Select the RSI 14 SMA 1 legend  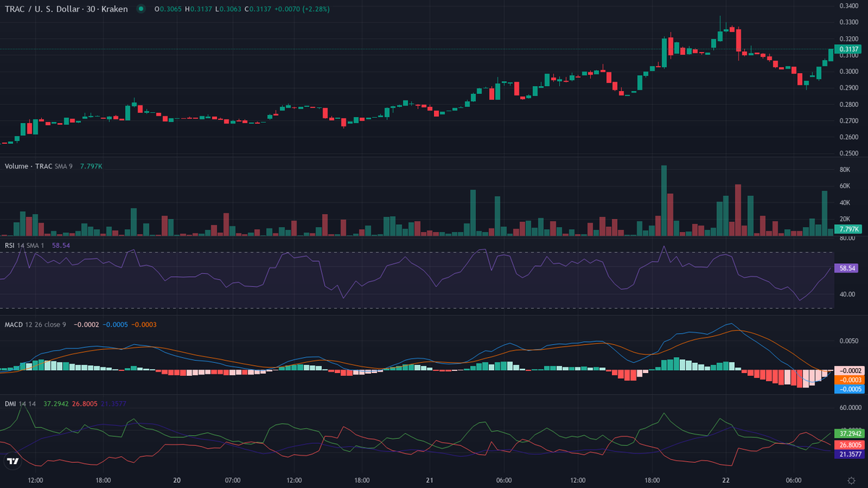[x=25, y=246]
